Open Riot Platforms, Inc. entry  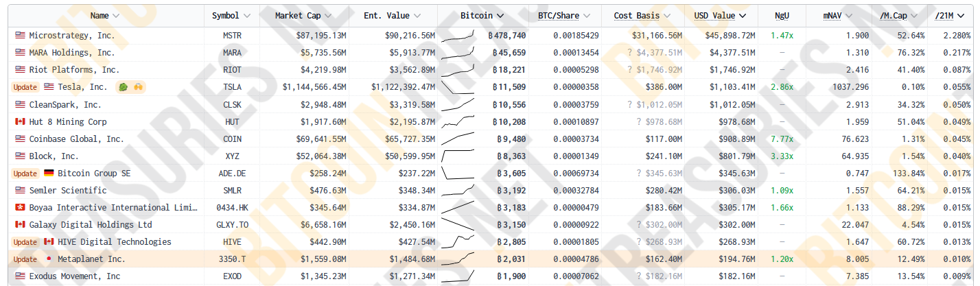point(74,69)
